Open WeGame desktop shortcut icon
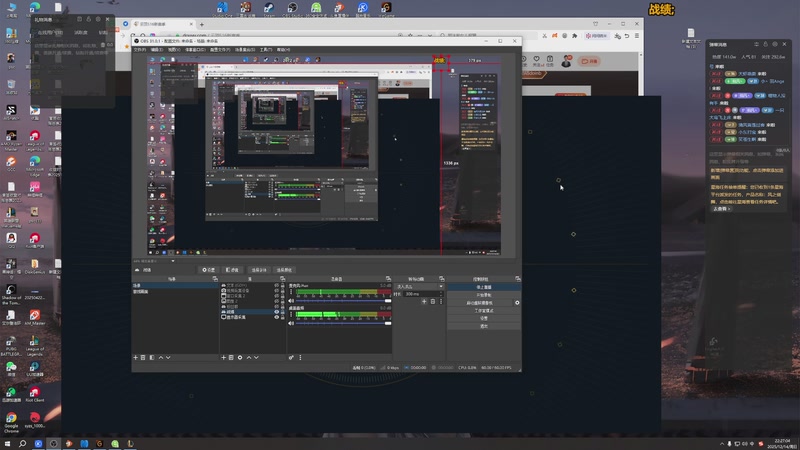The height and width of the screenshot is (450, 800). (386, 9)
